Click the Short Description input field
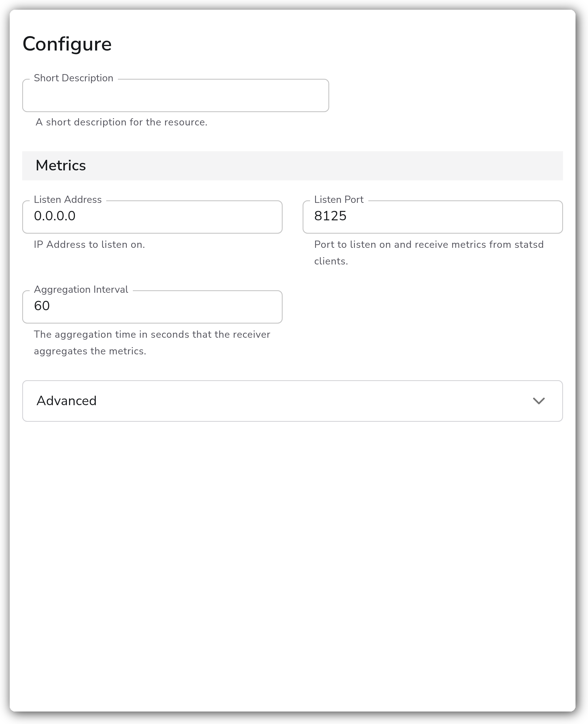This screenshot has height=724, width=588. 176,95
